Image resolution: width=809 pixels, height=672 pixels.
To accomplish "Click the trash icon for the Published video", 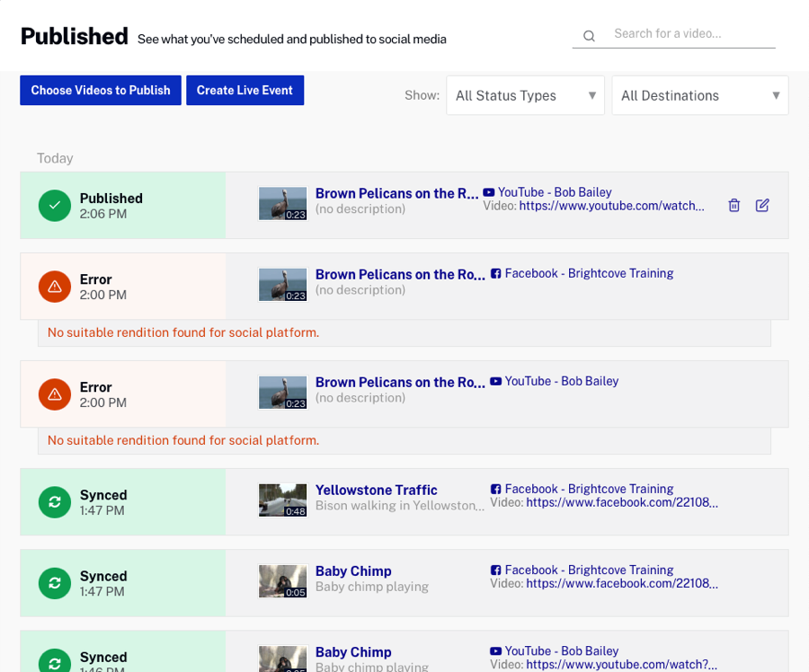I will pos(733,205).
